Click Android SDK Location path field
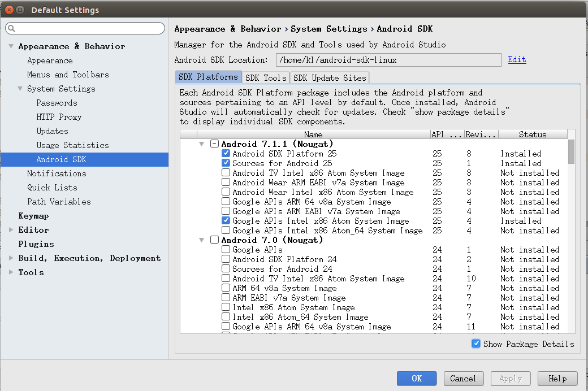This screenshot has height=391, width=588. coord(388,60)
